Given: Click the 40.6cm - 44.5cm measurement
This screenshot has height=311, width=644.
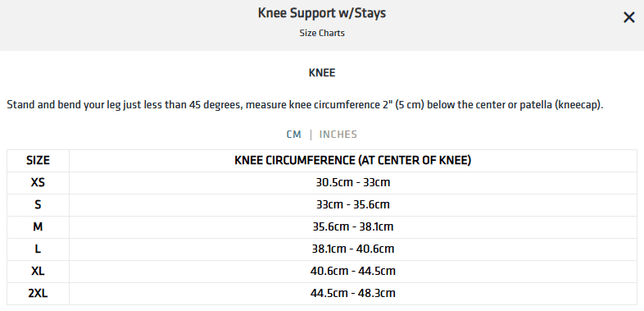Looking at the screenshot, I should click(x=353, y=271).
